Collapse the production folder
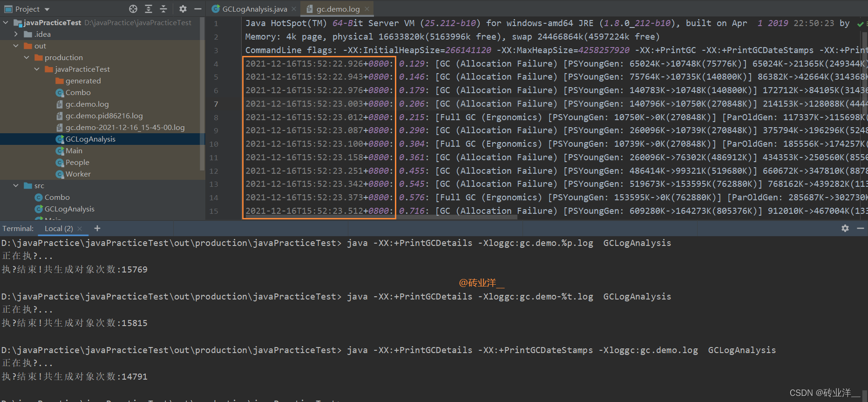Viewport: 868px width, 402px height. (x=27, y=57)
